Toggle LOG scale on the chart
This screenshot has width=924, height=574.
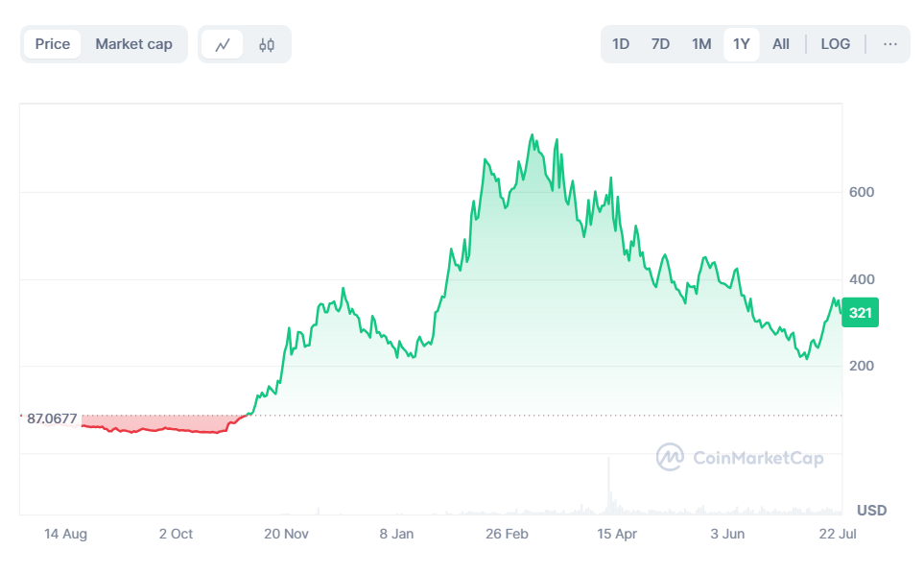(835, 44)
